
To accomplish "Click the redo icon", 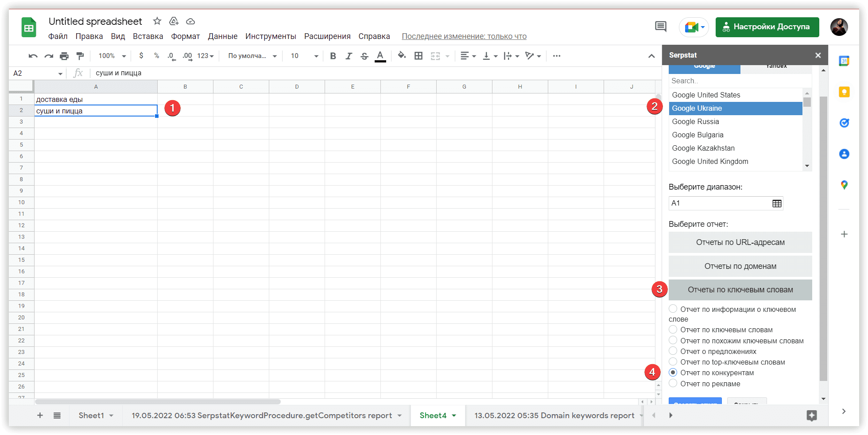I will (49, 56).
